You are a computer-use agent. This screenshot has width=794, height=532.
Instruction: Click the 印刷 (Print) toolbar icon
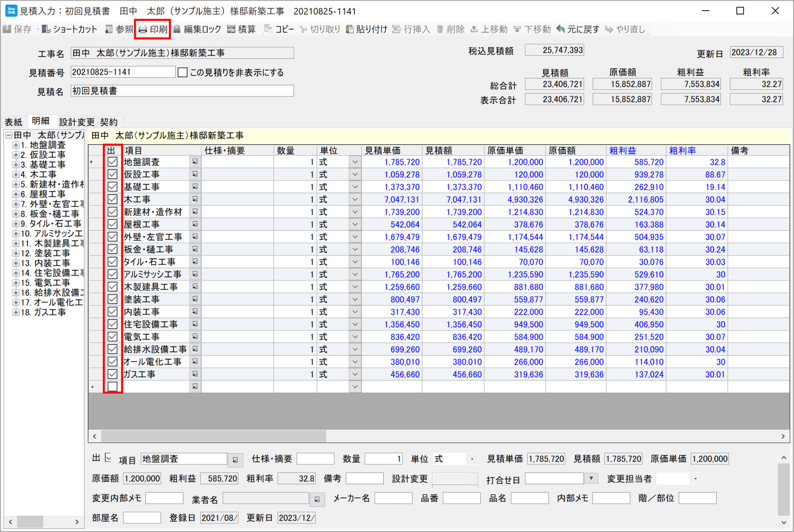click(143, 29)
